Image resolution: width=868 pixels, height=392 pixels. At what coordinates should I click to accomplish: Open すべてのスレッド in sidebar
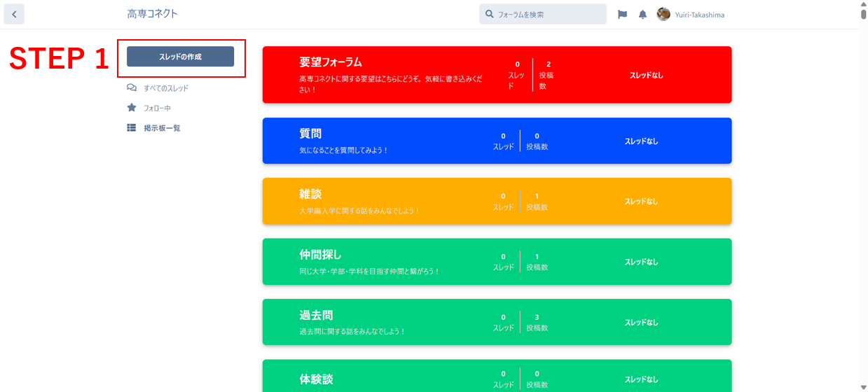[166, 88]
